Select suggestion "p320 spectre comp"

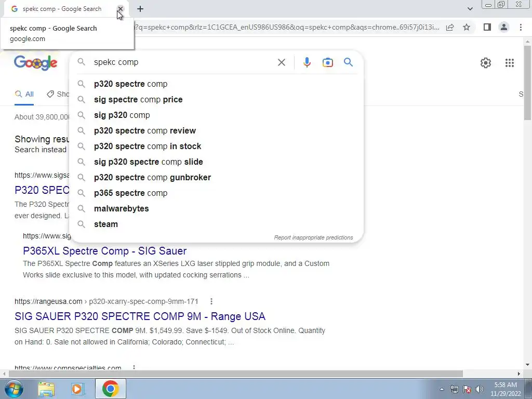(x=217, y=84)
